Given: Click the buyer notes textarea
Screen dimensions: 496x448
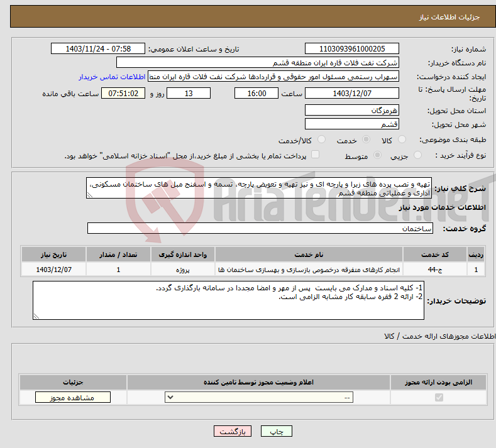Looking at the screenshot, I should point(228,300).
